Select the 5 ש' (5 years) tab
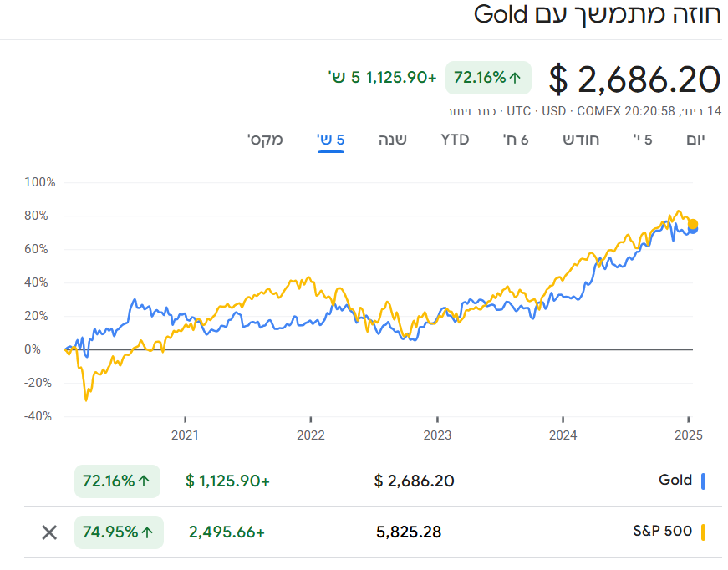Image resolution: width=728 pixels, height=570 pixels. point(331,139)
